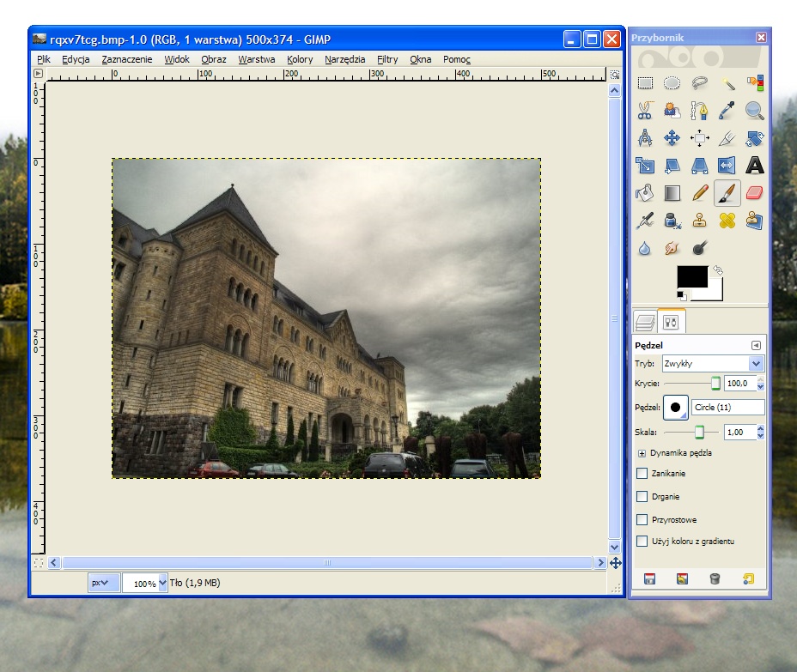This screenshot has height=672, width=797.
Task: Enable the Zanikanie checkbox
Action: click(642, 473)
